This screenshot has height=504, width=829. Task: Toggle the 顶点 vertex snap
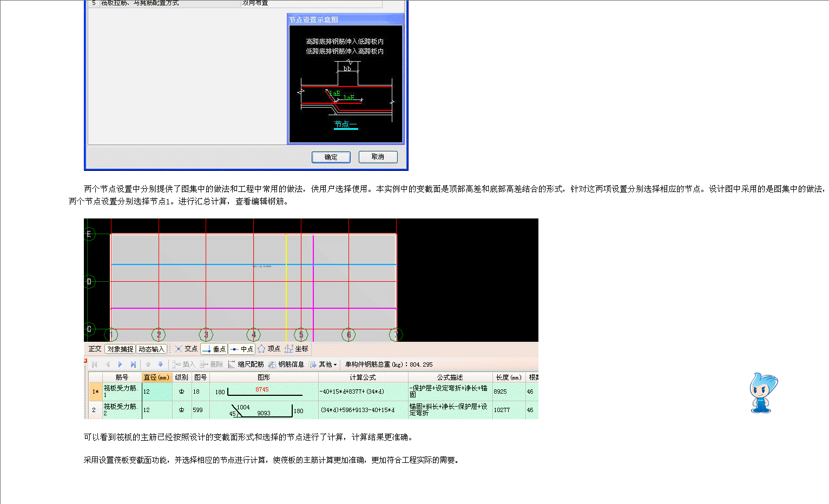[269, 349]
